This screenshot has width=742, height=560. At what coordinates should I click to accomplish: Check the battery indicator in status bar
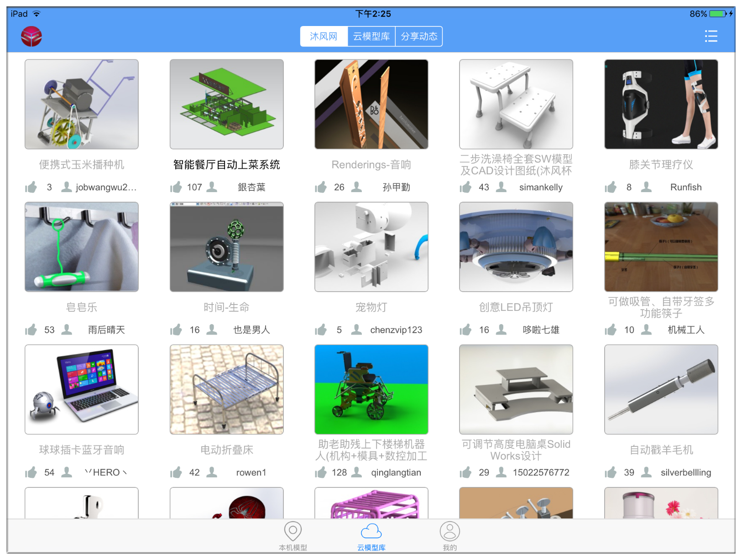[718, 14]
